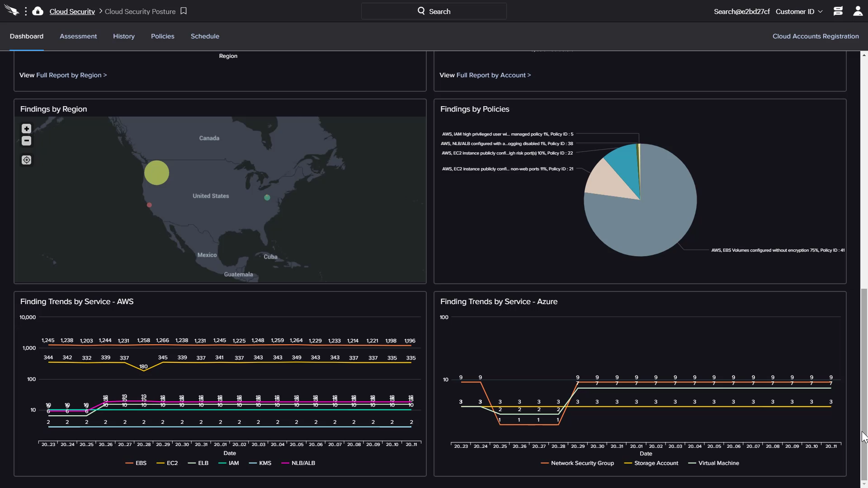Click the EBS Volumes without encryption label

[778, 250]
